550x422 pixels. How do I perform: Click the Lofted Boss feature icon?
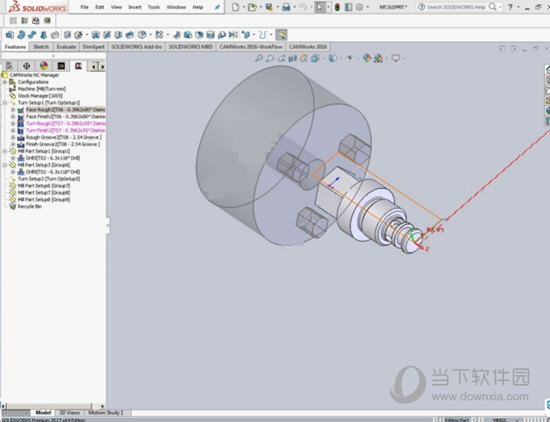coord(43,34)
